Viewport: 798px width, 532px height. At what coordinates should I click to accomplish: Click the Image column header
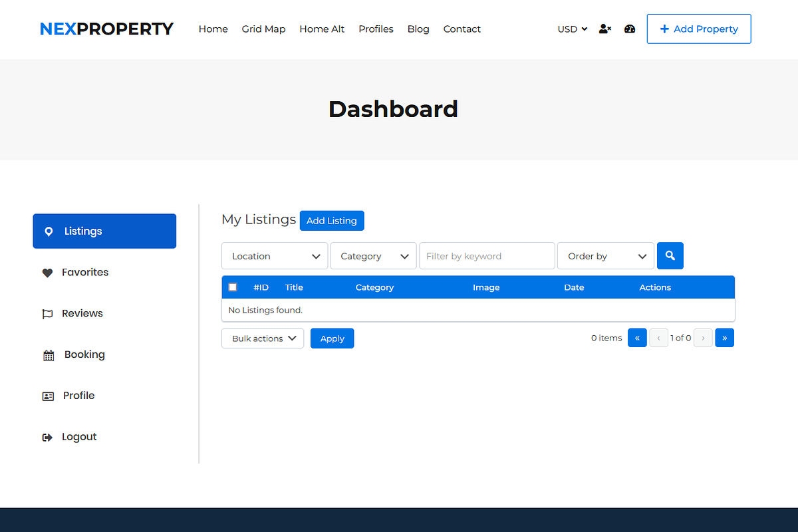coord(486,287)
